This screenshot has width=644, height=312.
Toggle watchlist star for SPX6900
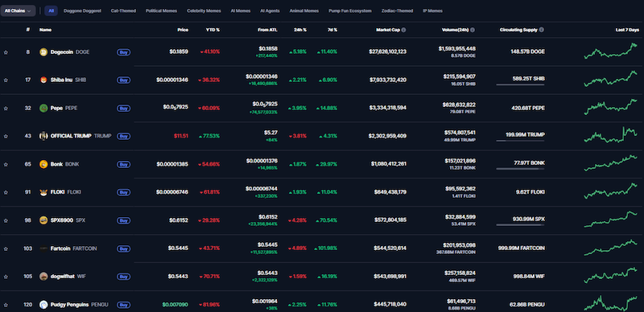(x=6, y=220)
